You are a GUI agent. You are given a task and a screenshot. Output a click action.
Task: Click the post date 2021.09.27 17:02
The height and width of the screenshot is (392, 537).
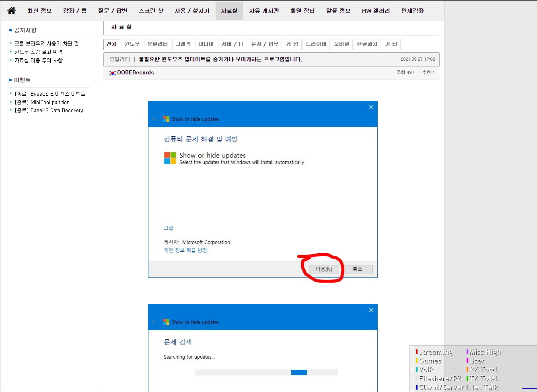(418, 59)
